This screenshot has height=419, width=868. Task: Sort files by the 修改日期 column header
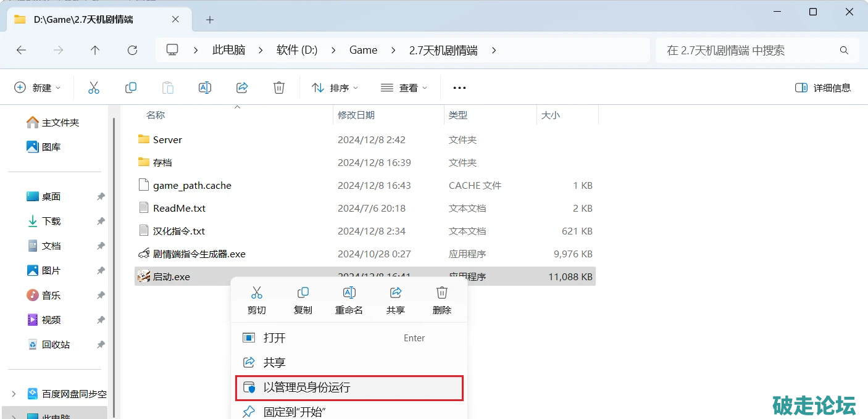(x=356, y=115)
